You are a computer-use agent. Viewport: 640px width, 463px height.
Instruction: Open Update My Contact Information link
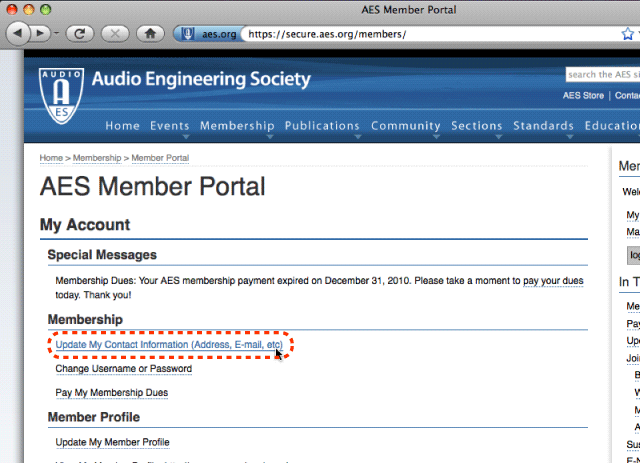point(169,345)
